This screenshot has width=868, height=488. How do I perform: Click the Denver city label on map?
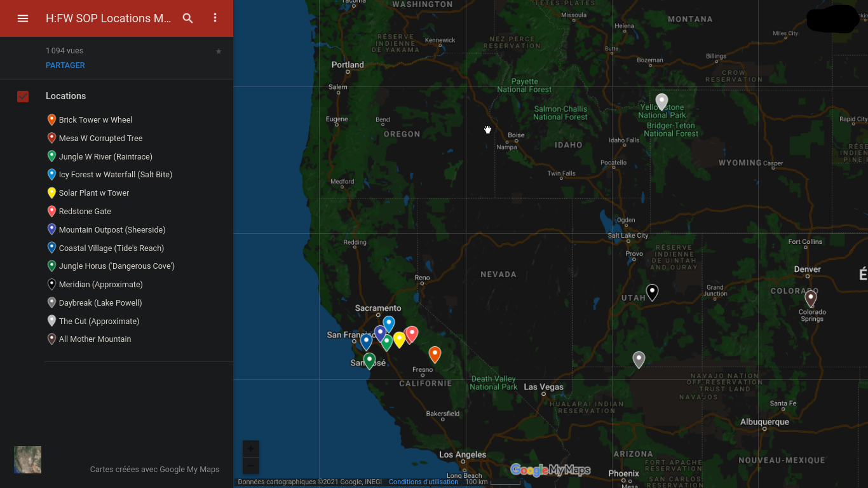[x=807, y=269]
